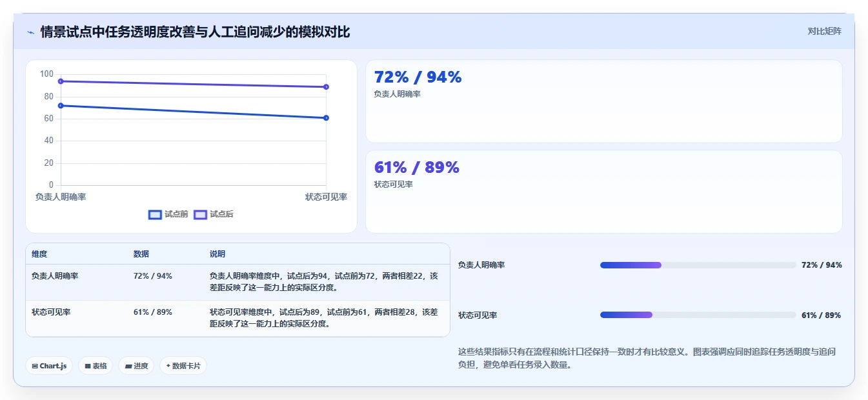The image size is (868, 400).
Task: Select the 试点后 data point at 89 on the chart
Action: point(326,87)
